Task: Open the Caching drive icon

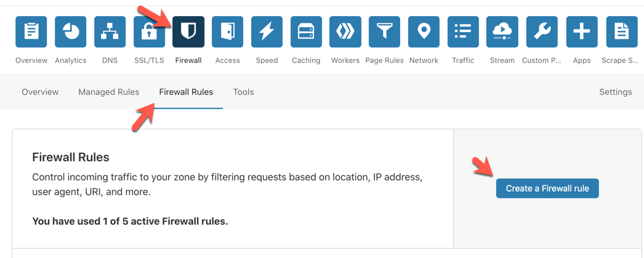Action: click(x=306, y=32)
